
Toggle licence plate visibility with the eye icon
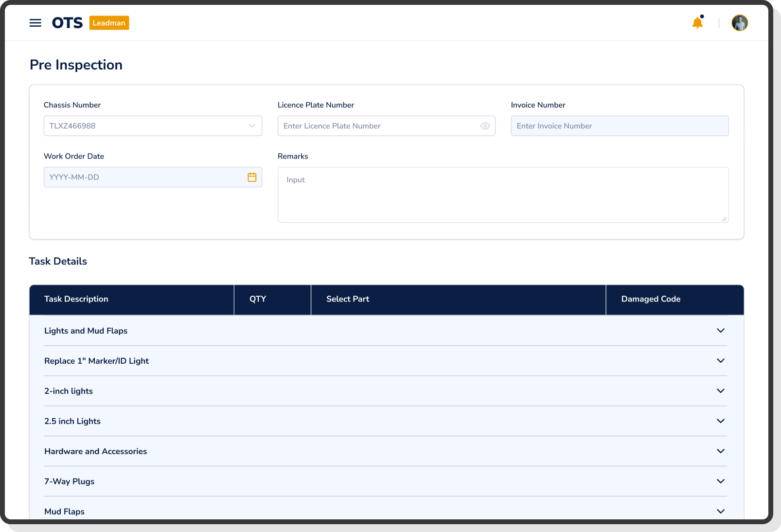(485, 125)
